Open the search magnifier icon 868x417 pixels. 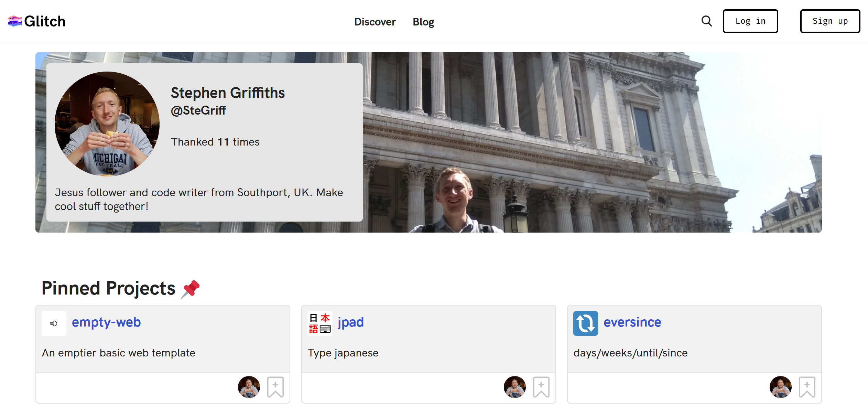click(x=706, y=21)
